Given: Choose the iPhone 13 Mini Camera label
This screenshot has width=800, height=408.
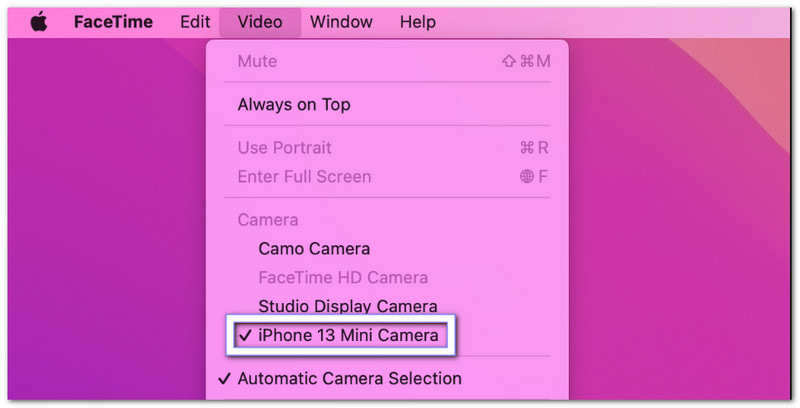Looking at the screenshot, I should coord(348,336).
